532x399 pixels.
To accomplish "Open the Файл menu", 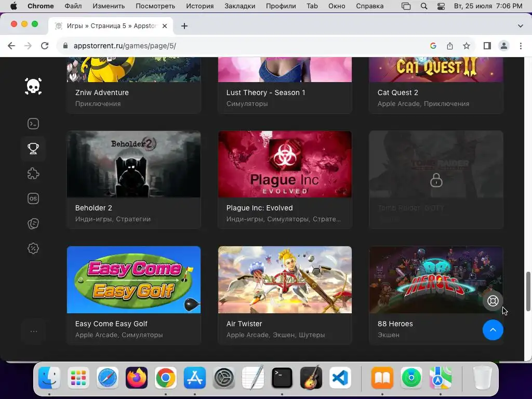I will (73, 6).
